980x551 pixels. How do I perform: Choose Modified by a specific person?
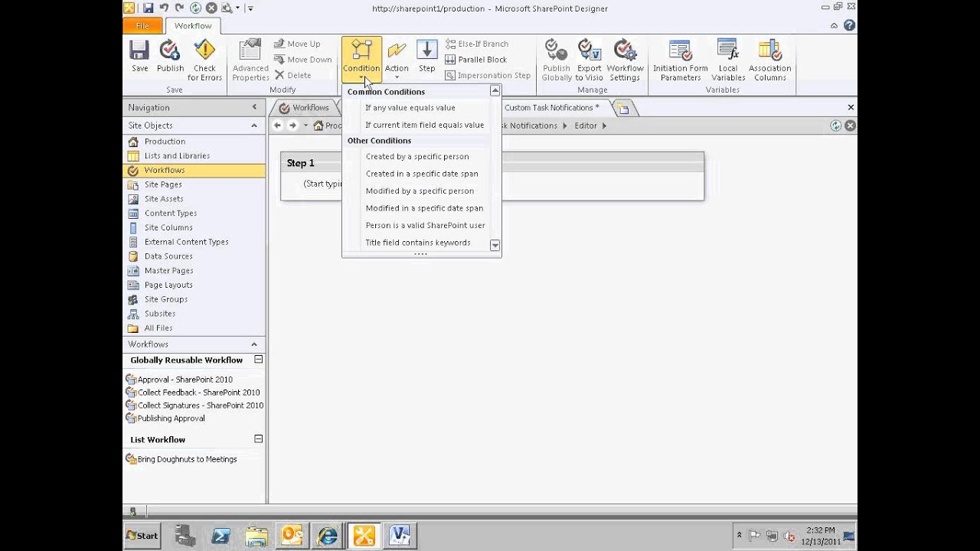click(421, 191)
